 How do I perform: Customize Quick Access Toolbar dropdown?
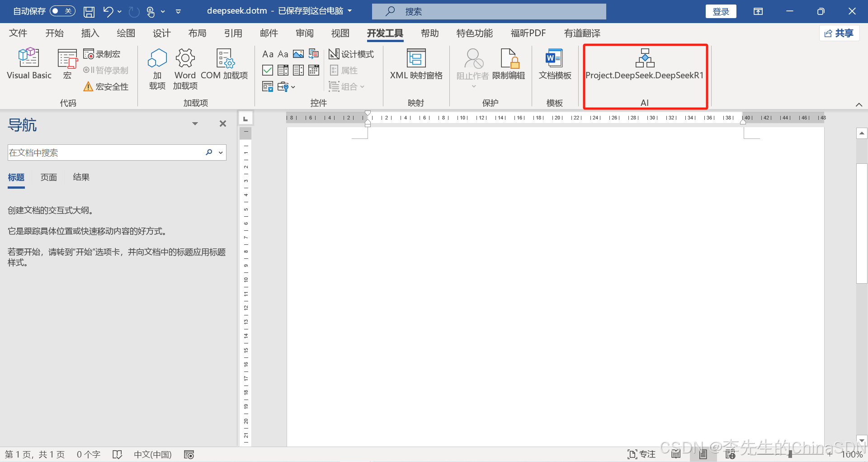point(178,11)
